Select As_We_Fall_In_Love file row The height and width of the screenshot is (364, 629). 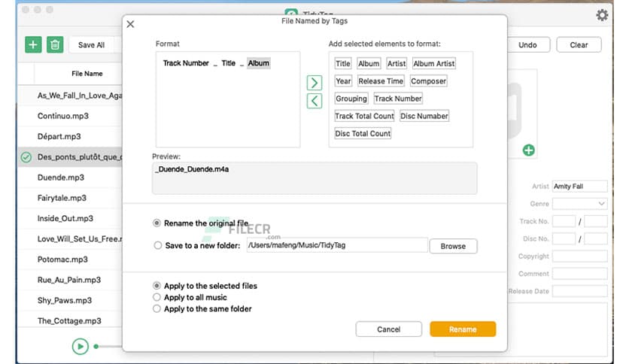pos(70,96)
